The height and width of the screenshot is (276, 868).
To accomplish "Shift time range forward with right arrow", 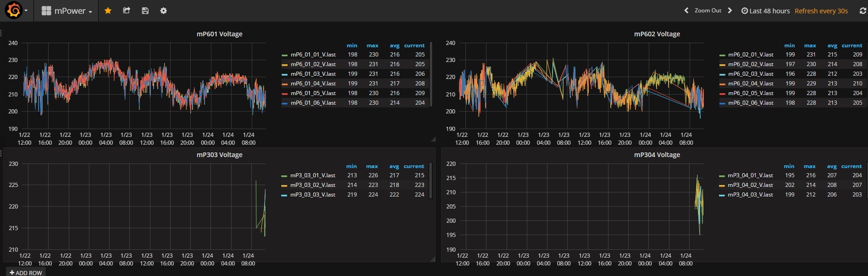I will tap(730, 11).
